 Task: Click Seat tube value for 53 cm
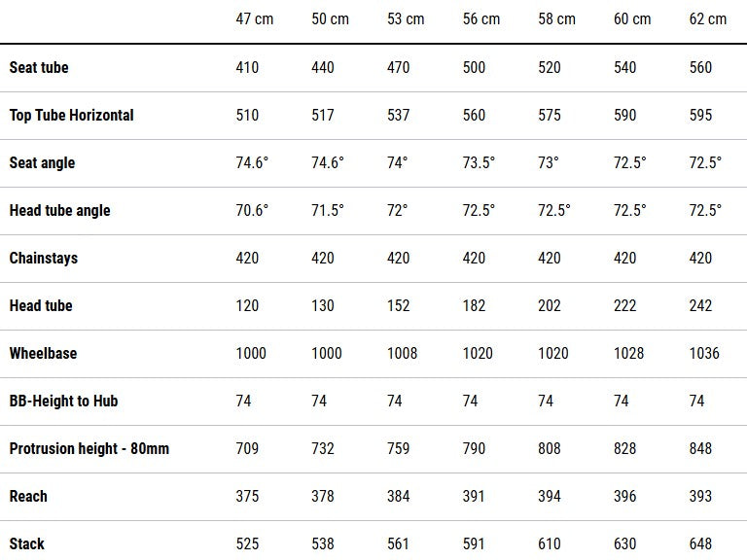pos(398,67)
